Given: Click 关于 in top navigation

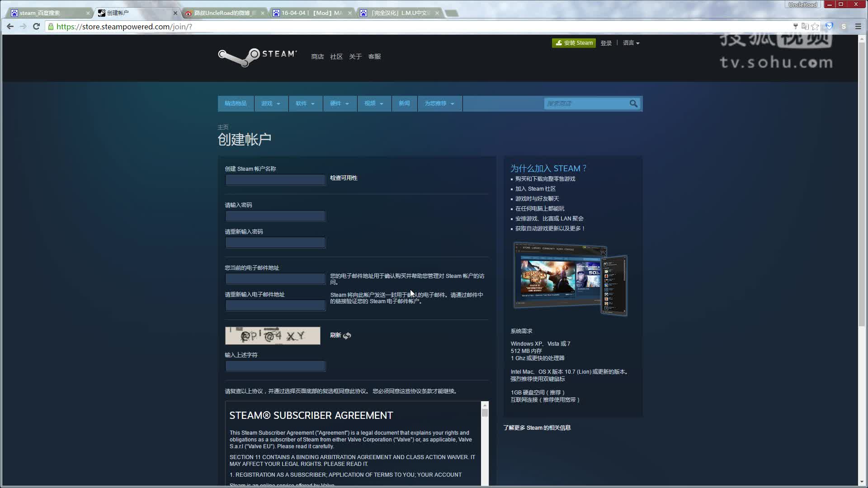Looking at the screenshot, I should coord(355,56).
